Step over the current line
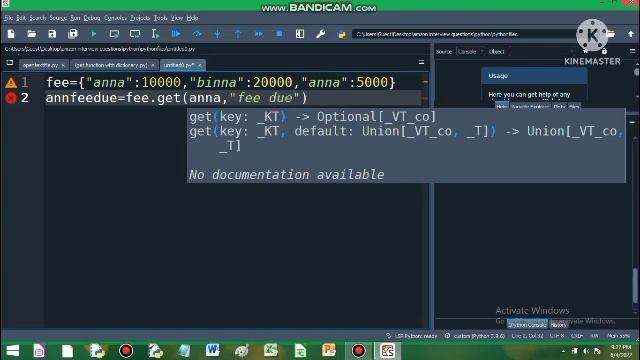 click(x=197, y=34)
